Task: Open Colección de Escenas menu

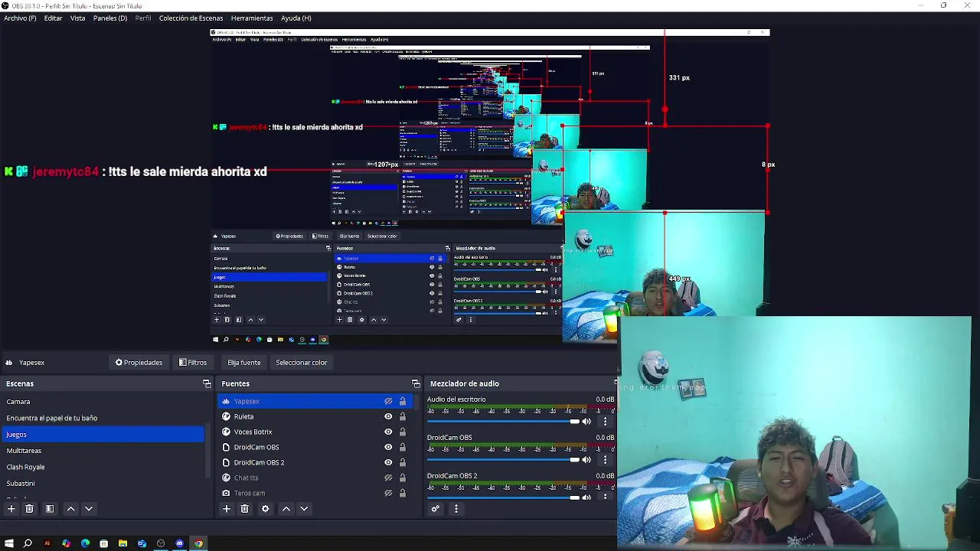Action: coord(191,18)
